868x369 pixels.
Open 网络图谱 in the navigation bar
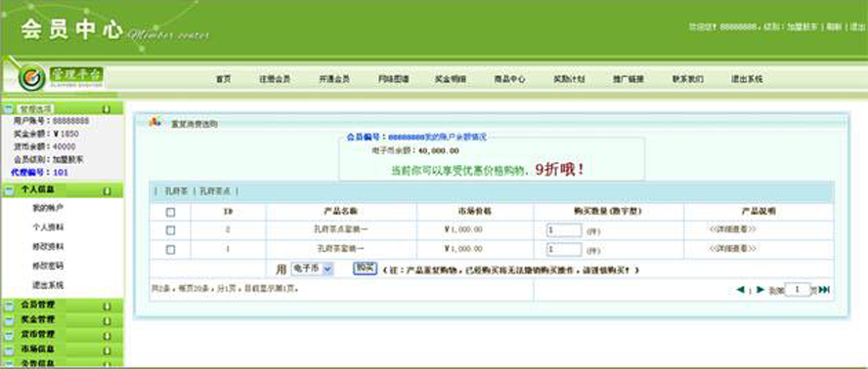pyautogui.click(x=394, y=79)
